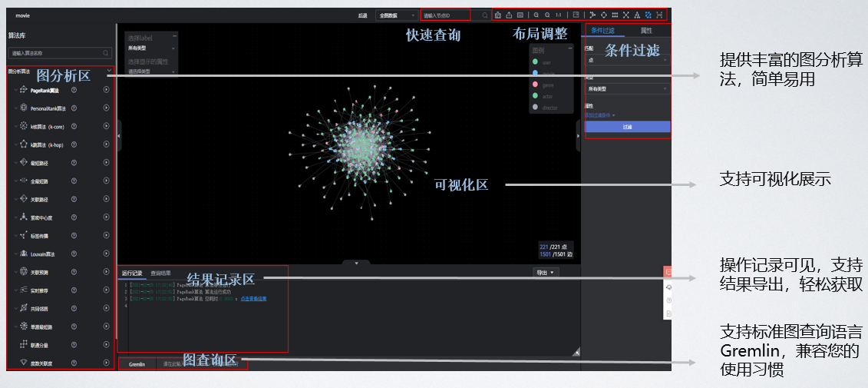868x388 pixels.
Task: Click the results panel corner resize handle
Action: click(576, 351)
